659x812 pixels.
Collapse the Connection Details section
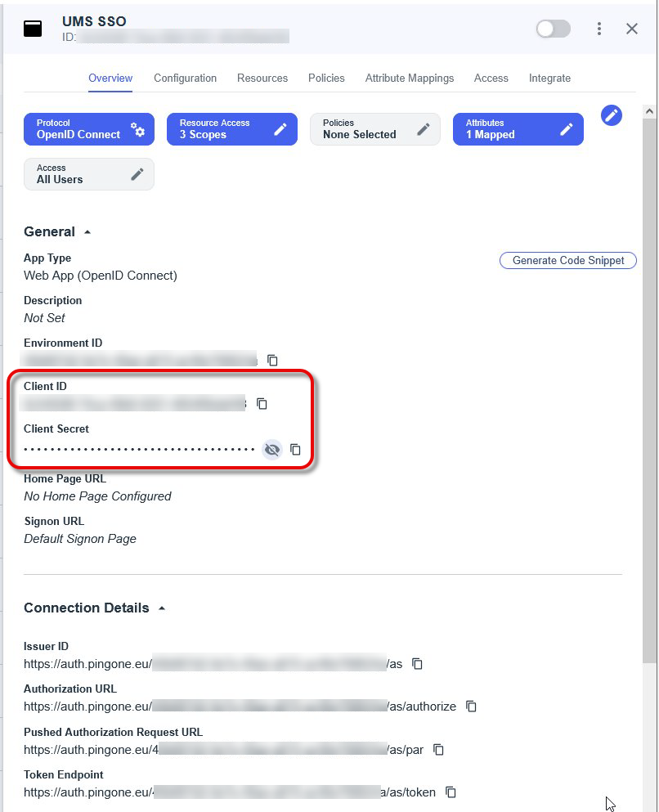(161, 608)
